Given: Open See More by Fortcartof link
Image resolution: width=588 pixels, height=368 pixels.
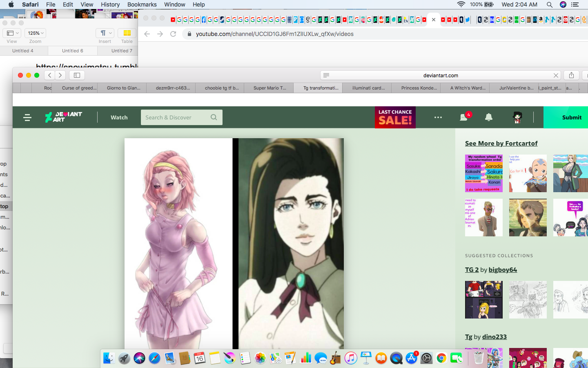Looking at the screenshot, I should point(501,144).
